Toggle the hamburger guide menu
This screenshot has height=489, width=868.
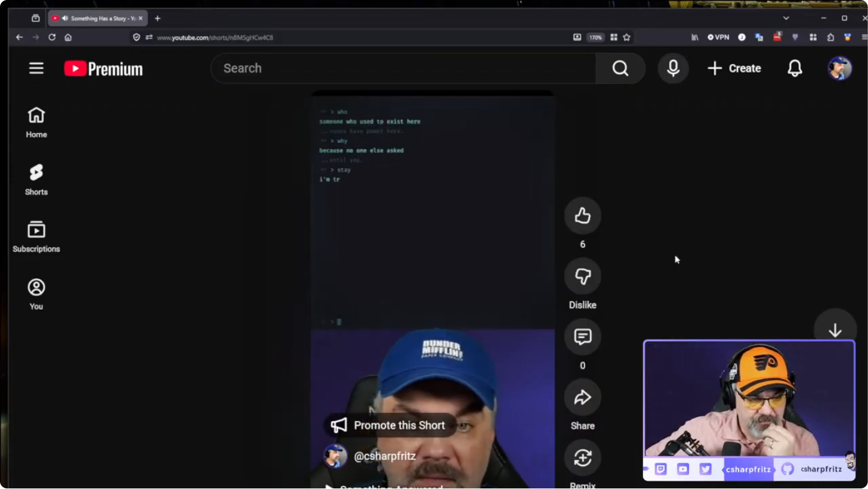36,68
